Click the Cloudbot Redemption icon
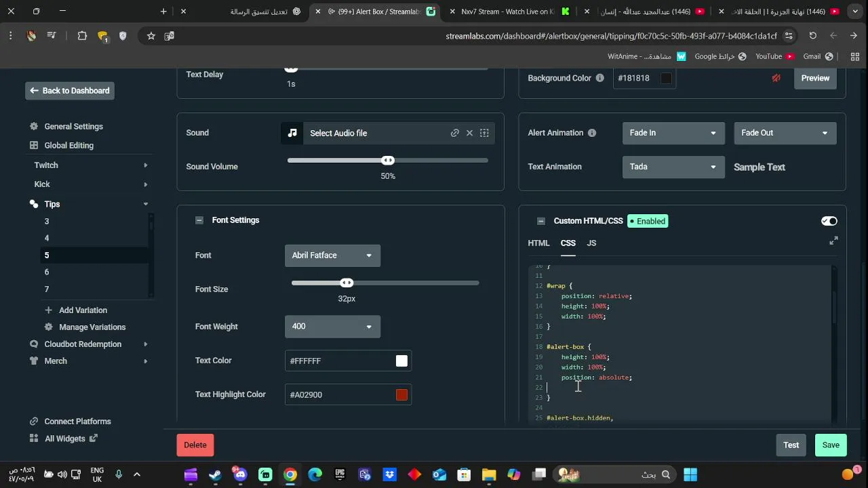 (34, 344)
